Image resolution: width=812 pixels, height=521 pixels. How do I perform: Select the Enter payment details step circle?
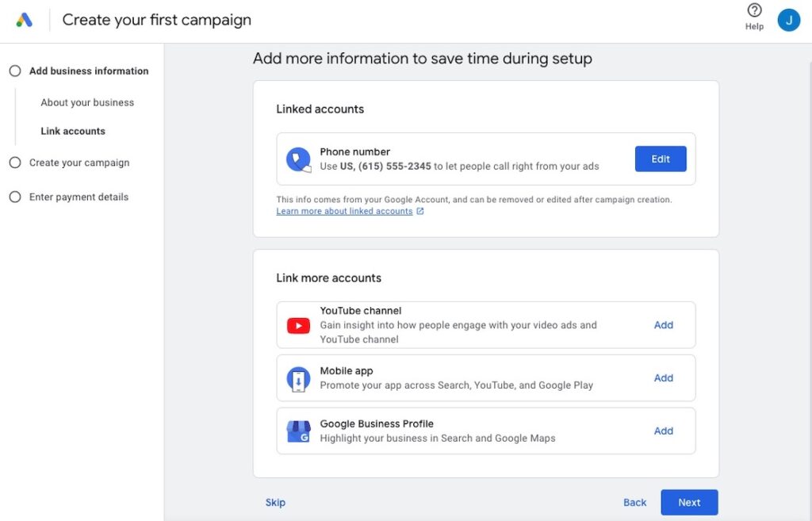pyautogui.click(x=14, y=197)
